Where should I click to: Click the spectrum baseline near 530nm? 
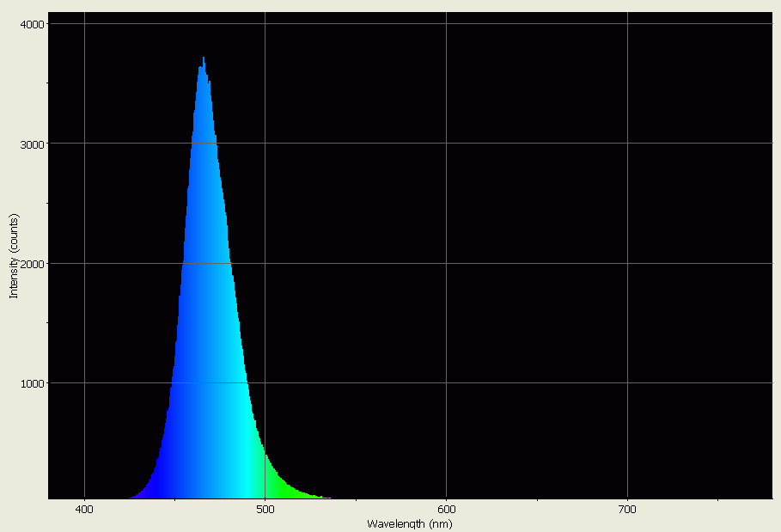[x=318, y=497]
